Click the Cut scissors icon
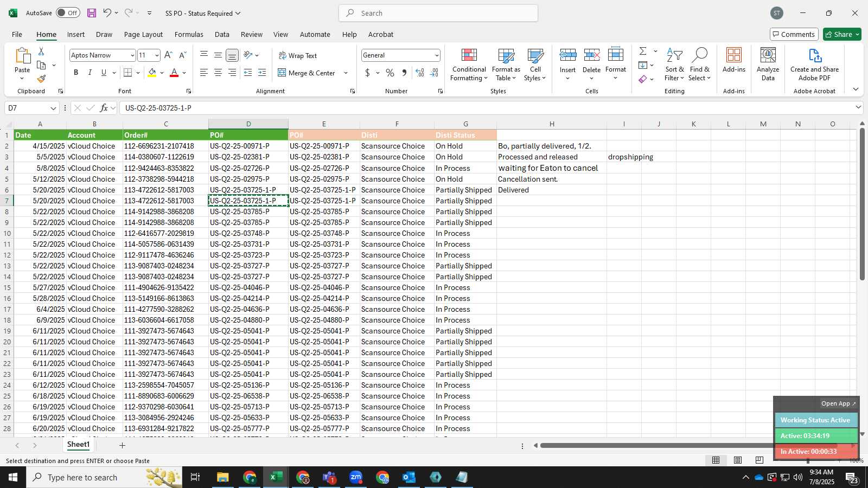The width and height of the screenshot is (868, 488). pos(41,52)
